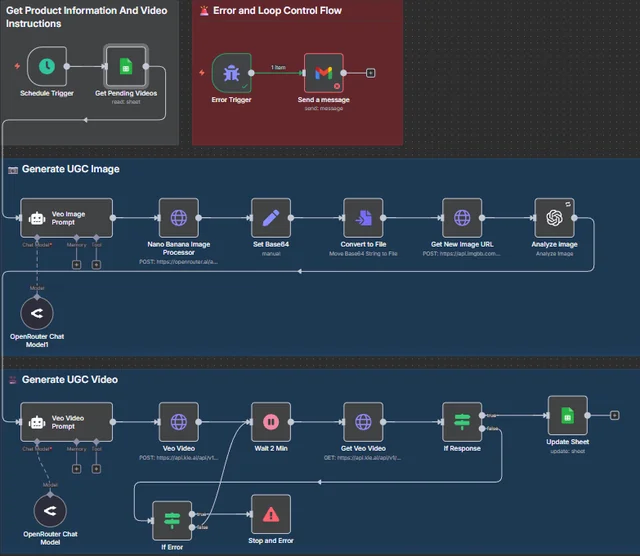Select the Generate UGC Video sticky note title
Image resolution: width=640 pixels, height=556 pixels.
pyautogui.click(x=69, y=380)
